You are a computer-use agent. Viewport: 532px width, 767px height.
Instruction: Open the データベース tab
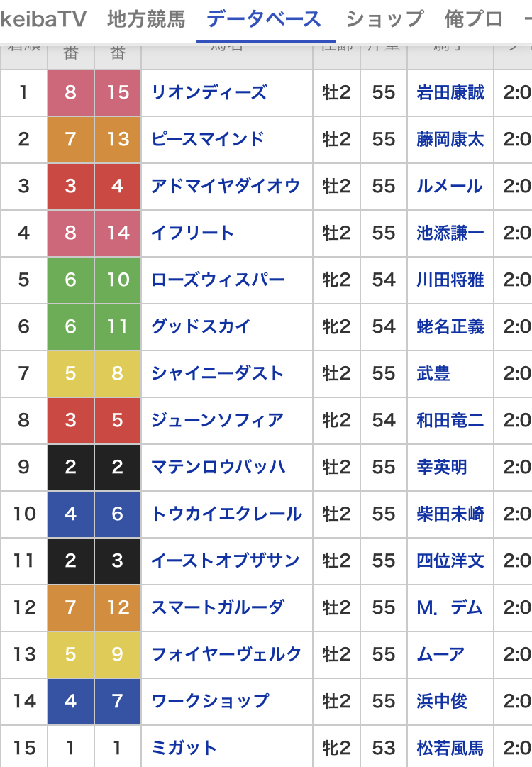pos(264,20)
